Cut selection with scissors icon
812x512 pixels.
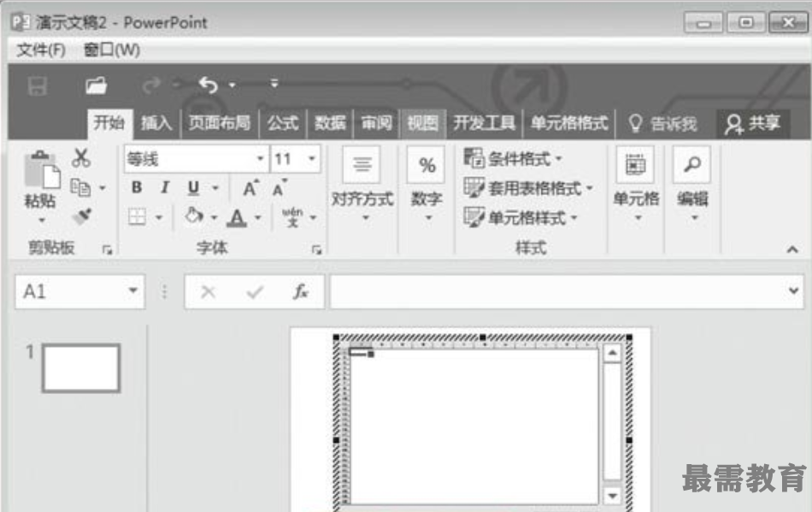[x=81, y=157]
